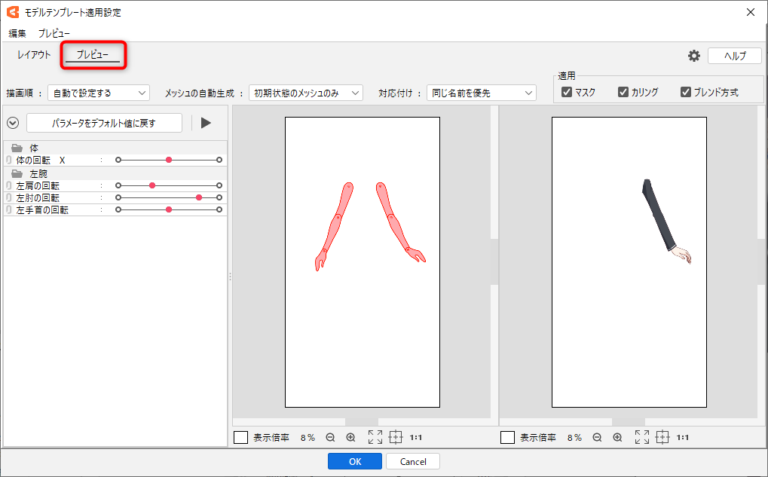
Task: Open the gear settings icon beside ヘルプ
Action: (x=694, y=56)
